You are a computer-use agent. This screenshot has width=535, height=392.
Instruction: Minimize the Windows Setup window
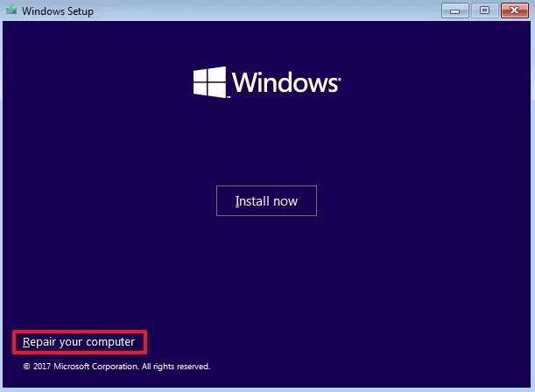454,10
